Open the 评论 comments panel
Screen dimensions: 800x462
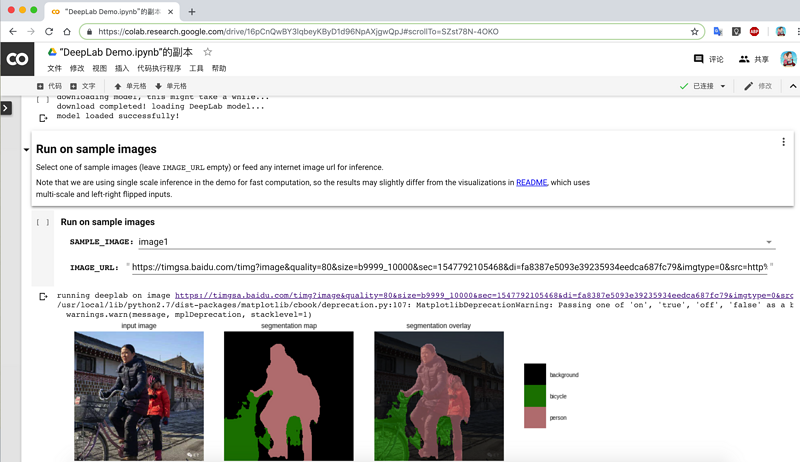tap(709, 59)
